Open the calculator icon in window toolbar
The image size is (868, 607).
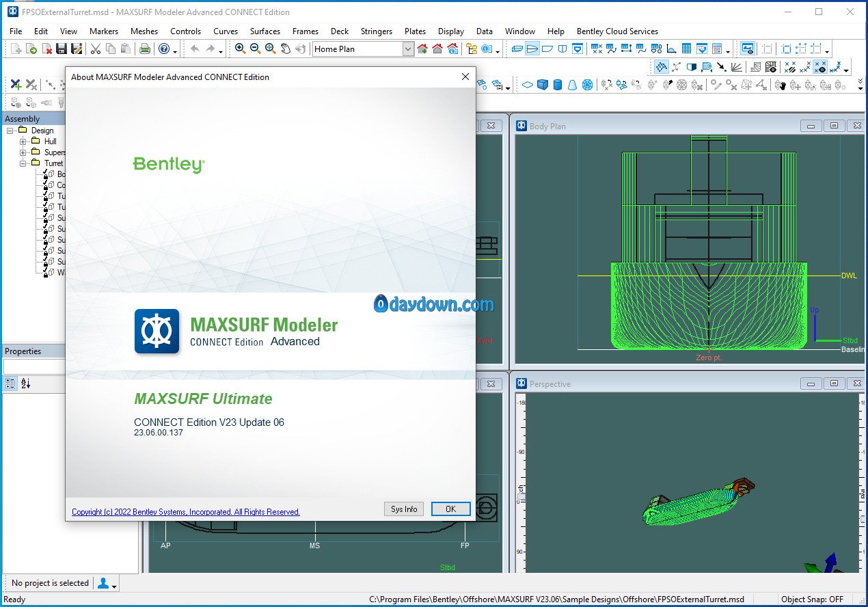[x=717, y=49]
